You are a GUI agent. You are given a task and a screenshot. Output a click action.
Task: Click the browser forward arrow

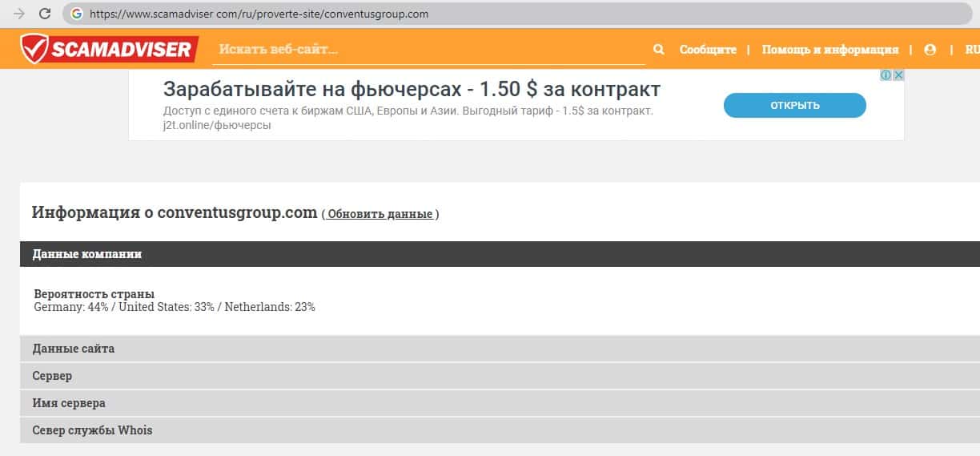click(x=19, y=14)
